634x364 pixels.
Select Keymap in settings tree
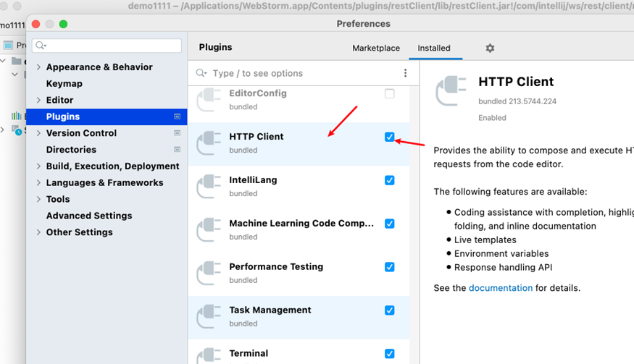point(64,84)
